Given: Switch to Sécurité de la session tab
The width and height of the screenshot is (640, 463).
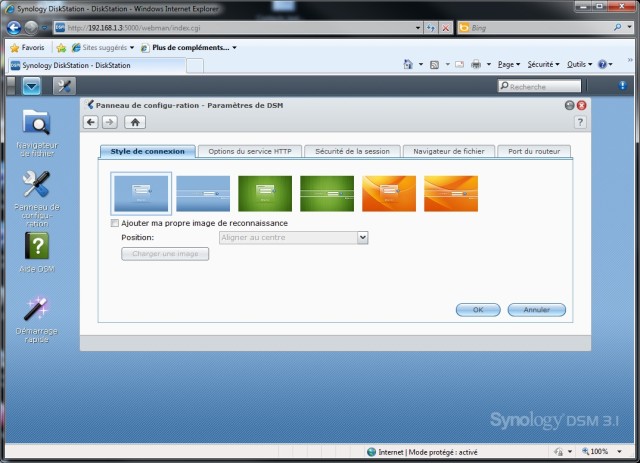Looking at the screenshot, I should (x=352, y=151).
